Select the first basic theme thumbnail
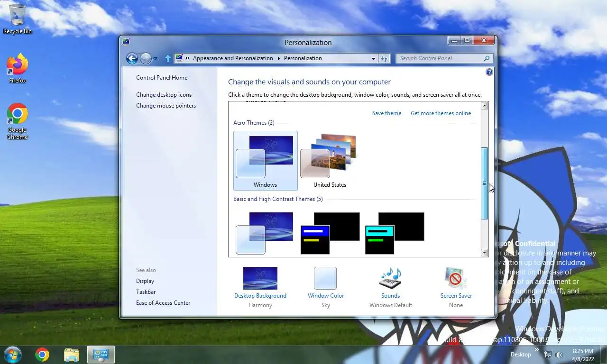The height and width of the screenshot is (364, 607). point(265,233)
